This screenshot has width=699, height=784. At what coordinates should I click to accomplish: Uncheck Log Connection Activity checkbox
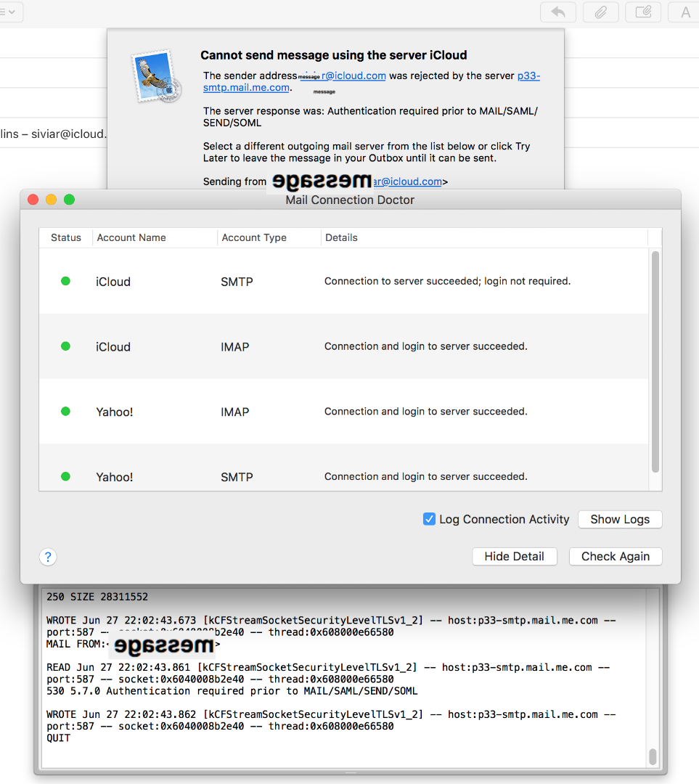coord(429,519)
